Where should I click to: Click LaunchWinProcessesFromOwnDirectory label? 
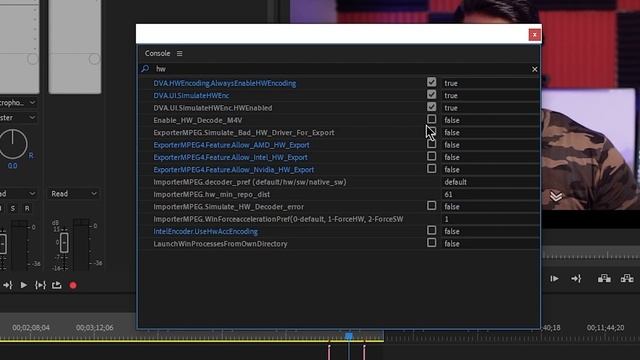pos(220,244)
